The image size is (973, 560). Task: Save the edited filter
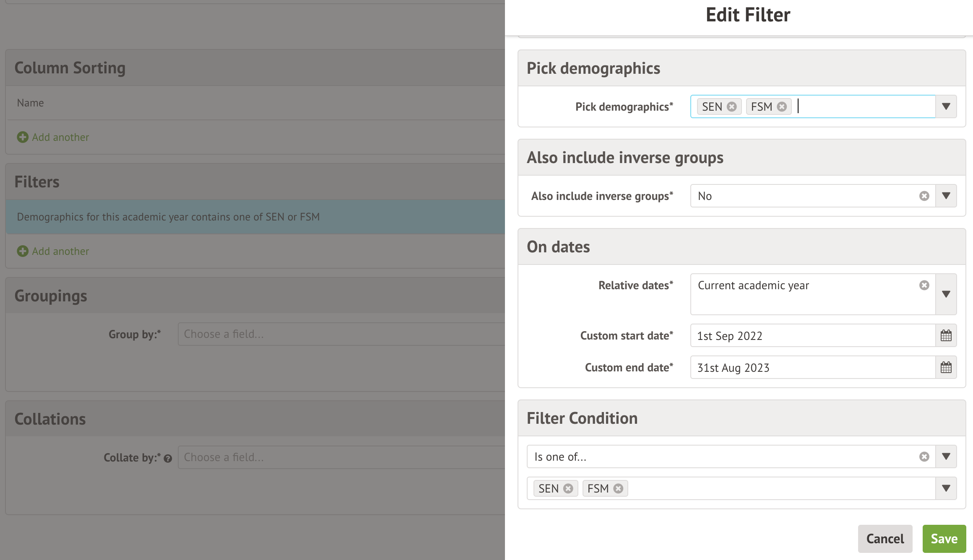[944, 539]
